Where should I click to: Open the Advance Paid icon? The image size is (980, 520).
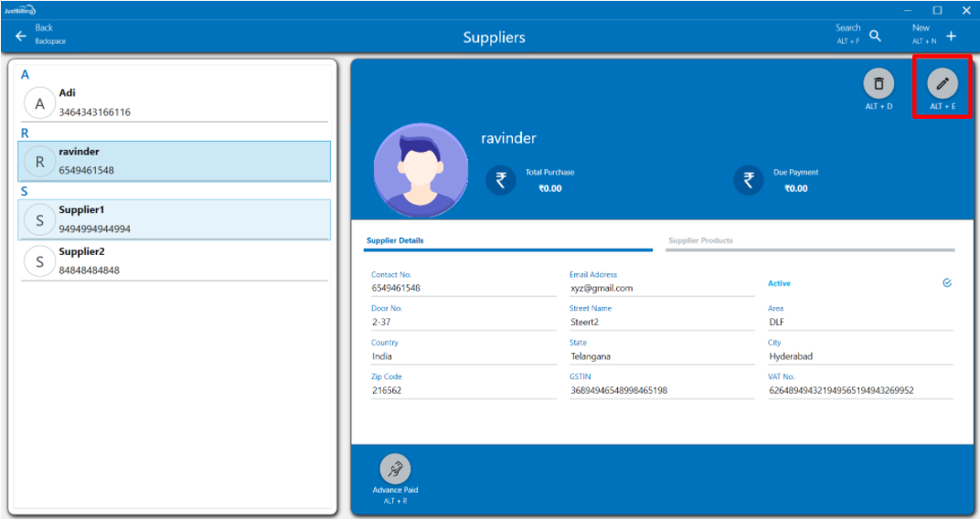(395, 469)
